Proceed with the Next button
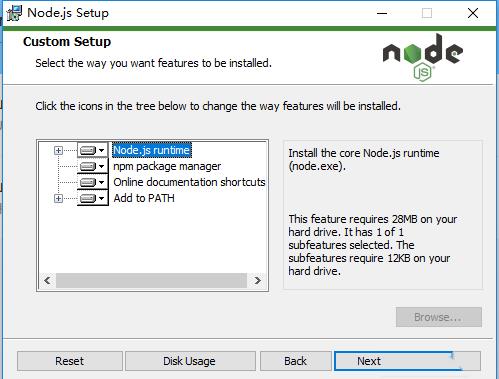The width and height of the screenshot is (499, 379). (x=407, y=361)
